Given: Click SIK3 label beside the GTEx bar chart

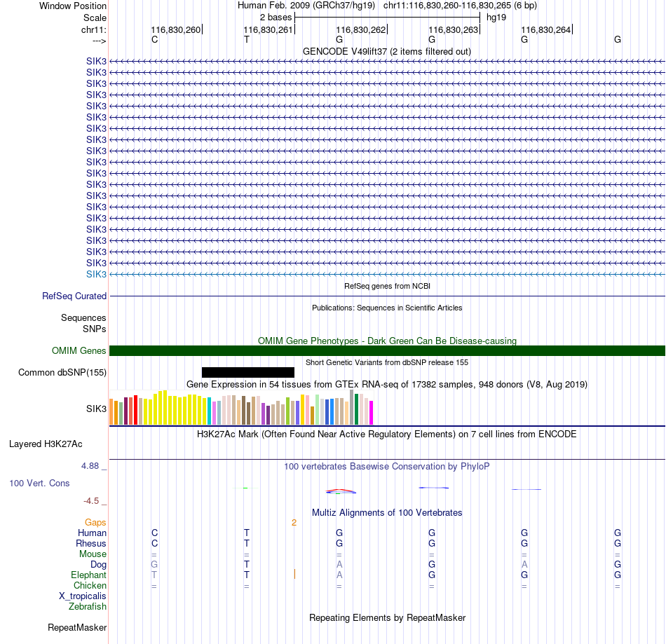Looking at the screenshot, I should [x=96, y=409].
